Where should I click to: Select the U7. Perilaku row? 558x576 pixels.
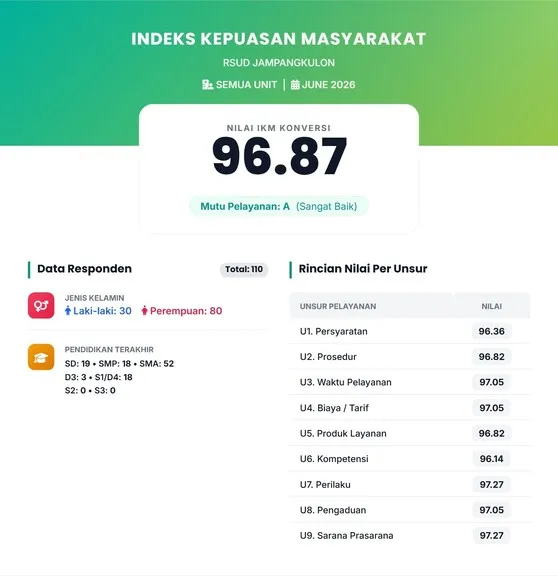410,485
